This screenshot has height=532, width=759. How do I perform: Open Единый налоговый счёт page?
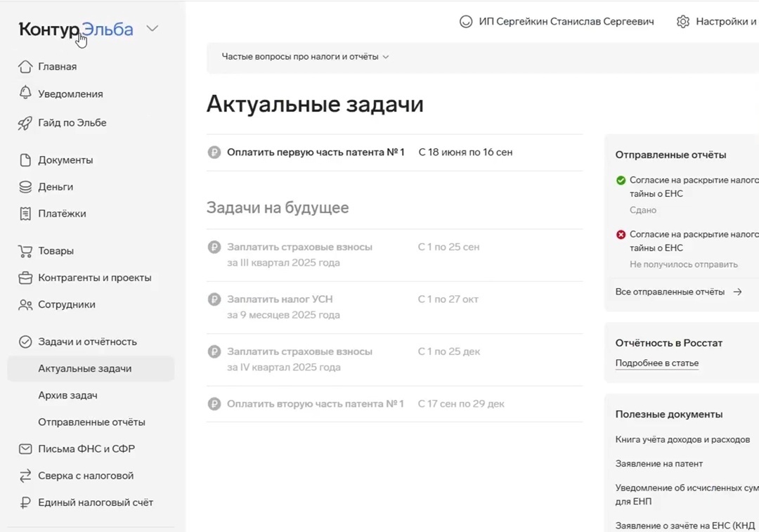[96, 502]
